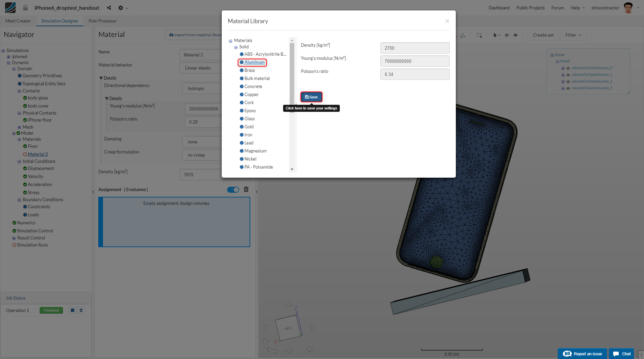This screenshot has width=644, height=359.
Task: Collapse the Materials root node
Action: [x=230, y=41]
